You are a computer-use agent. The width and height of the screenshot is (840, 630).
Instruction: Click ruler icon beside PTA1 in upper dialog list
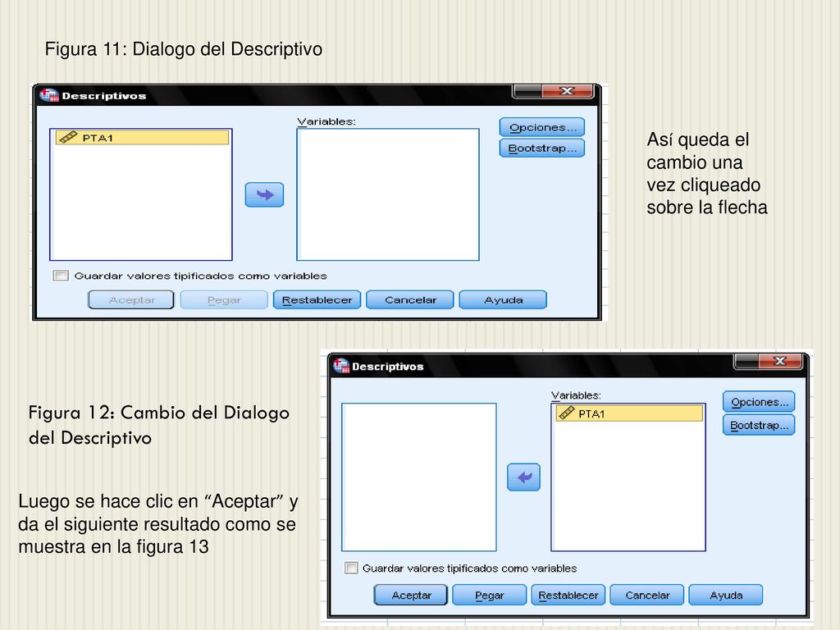pyautogui.click(x=68, y=137)
